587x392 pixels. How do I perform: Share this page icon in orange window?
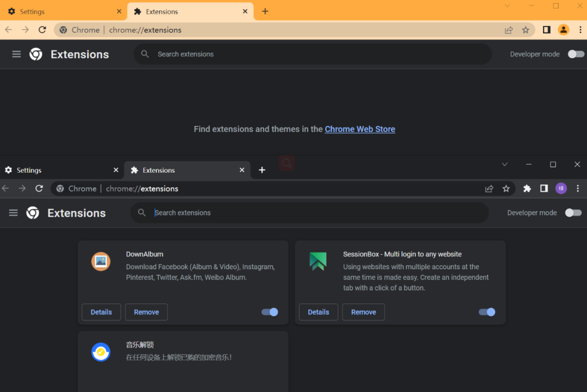click(509, 30)
